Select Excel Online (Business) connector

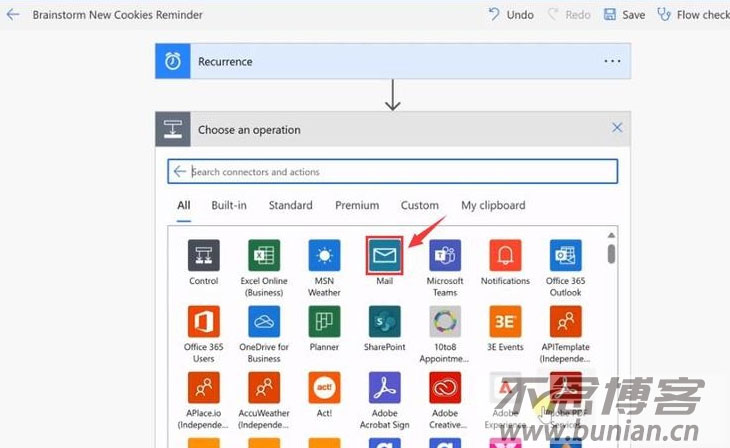point(264,255)
